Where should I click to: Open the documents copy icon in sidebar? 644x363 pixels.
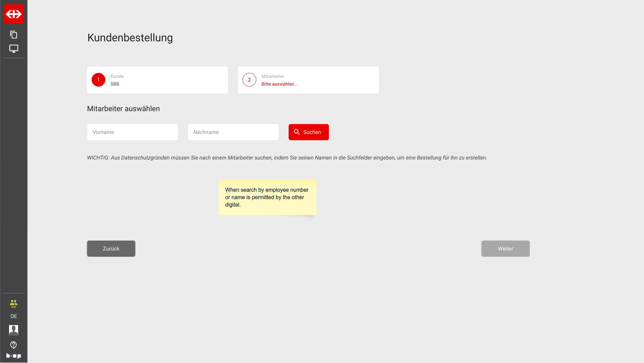tap(13, 35)
